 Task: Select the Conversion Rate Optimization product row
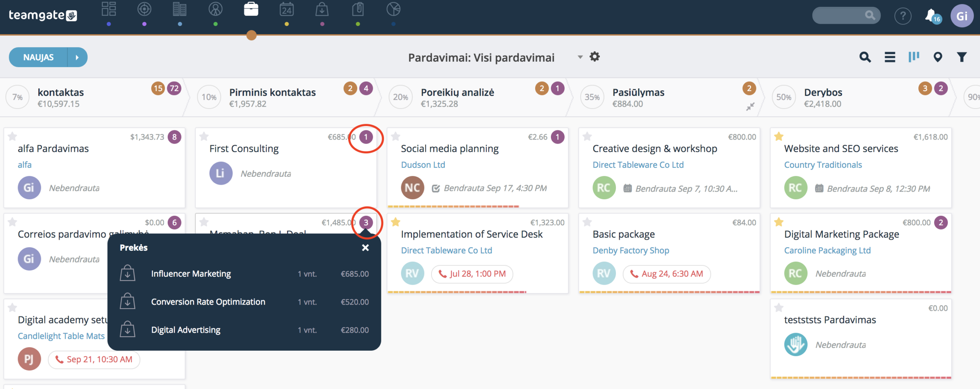coord(244,302)
